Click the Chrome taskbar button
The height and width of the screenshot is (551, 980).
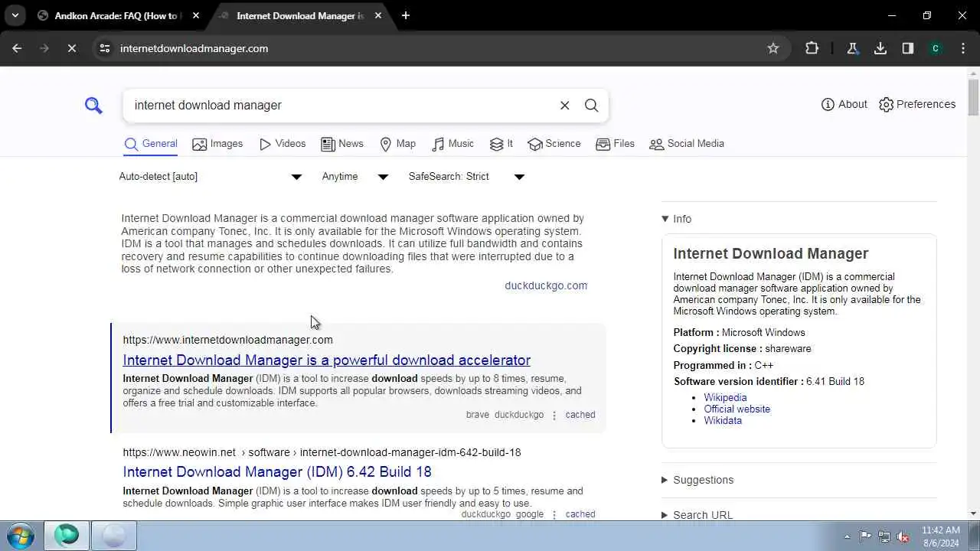coord(114,535)
